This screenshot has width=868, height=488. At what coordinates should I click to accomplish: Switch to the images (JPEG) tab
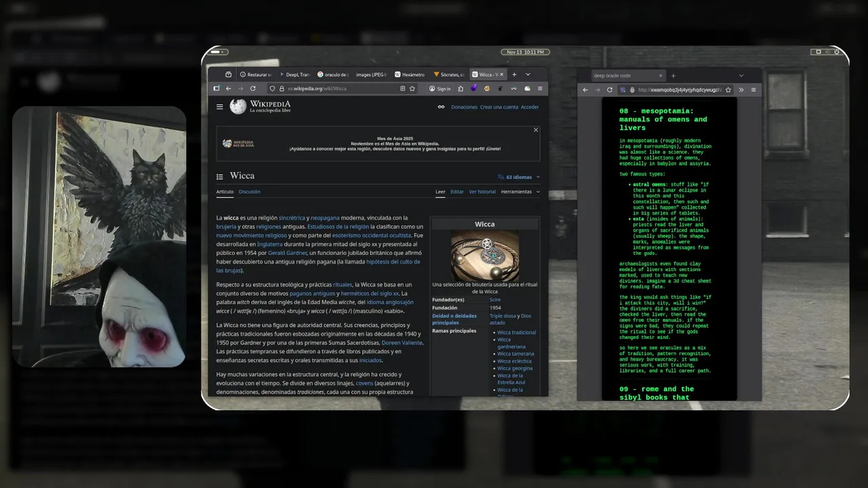[x=371, y=75]
